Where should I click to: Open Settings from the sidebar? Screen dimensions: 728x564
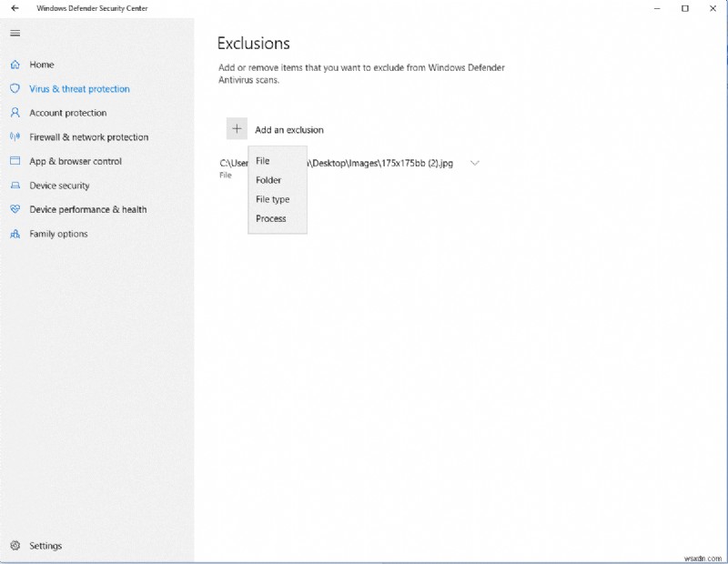44,545
